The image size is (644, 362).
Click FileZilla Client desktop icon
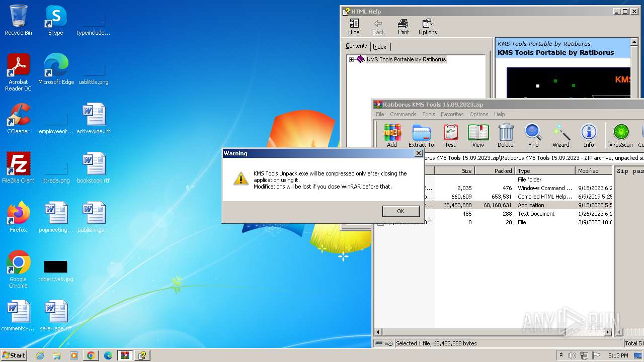pyautogui.click(x=18, y=168)
